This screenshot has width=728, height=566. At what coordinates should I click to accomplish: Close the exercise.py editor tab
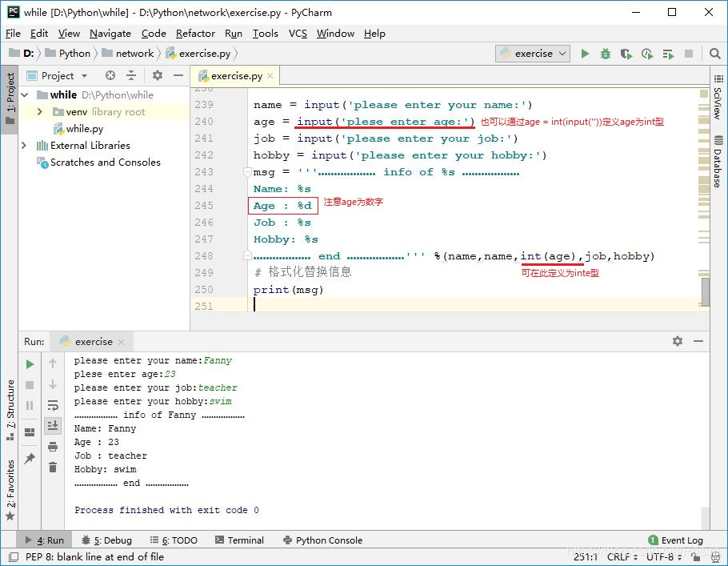click(x=270, y=75)
